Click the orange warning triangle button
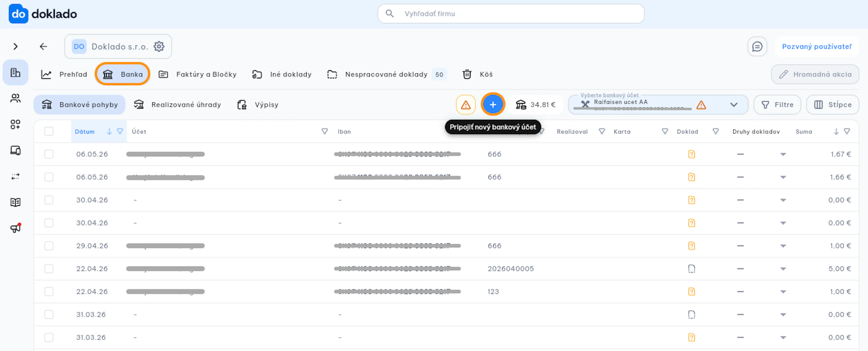The height and width of the screenshot is (351, 868). coord(466,105)
